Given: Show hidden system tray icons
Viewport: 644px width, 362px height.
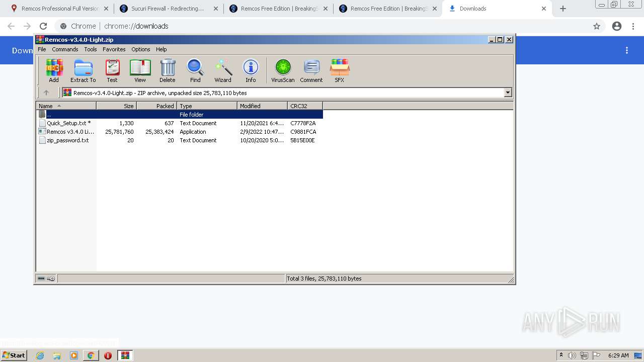Looking at the screenshot, I should [x=561, y=355].
